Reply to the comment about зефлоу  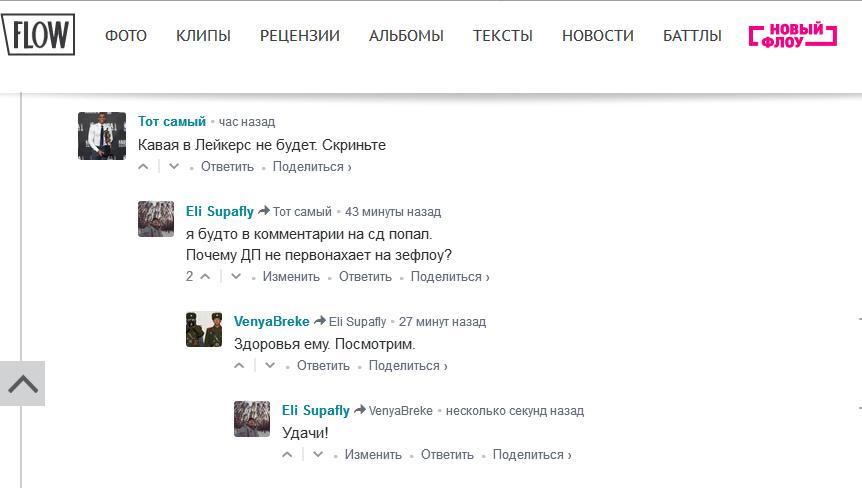point(365,276)
